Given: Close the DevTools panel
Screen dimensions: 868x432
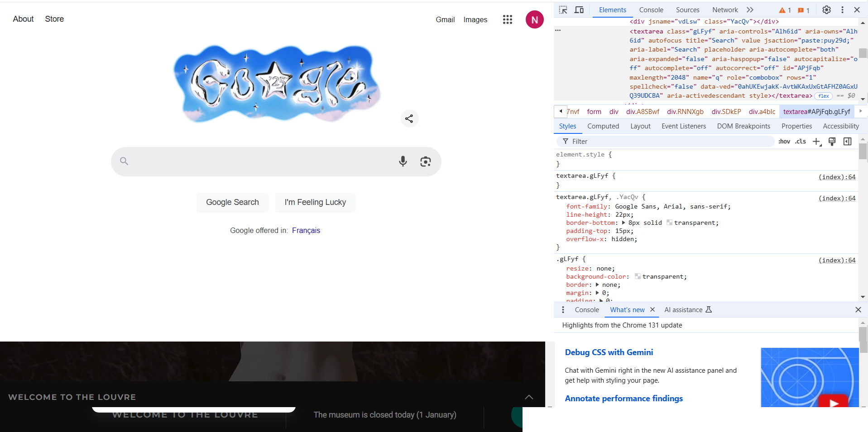Looking at the screenshot, I should tap(857, 10).
